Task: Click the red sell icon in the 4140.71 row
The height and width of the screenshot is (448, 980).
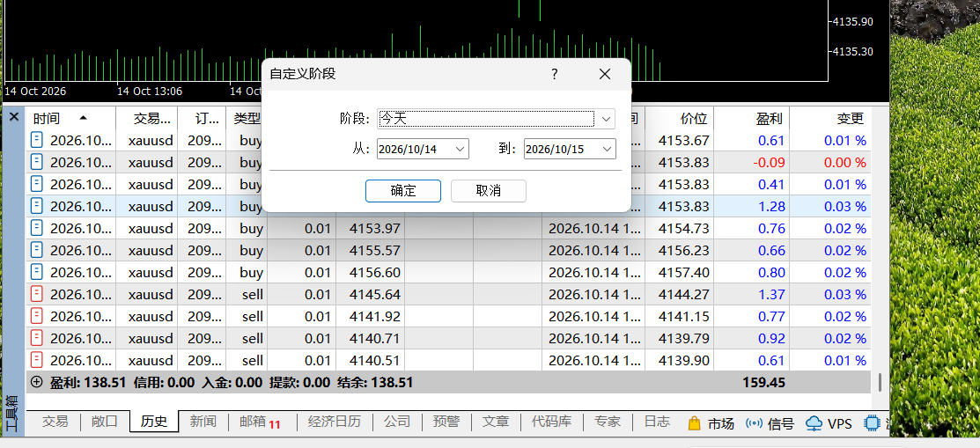Action: (37, 338)
